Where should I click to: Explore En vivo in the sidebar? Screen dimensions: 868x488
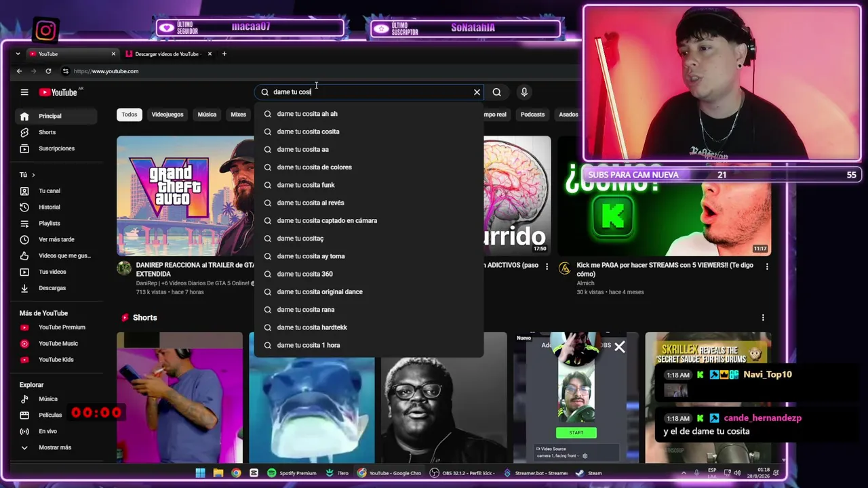point(56,431)
